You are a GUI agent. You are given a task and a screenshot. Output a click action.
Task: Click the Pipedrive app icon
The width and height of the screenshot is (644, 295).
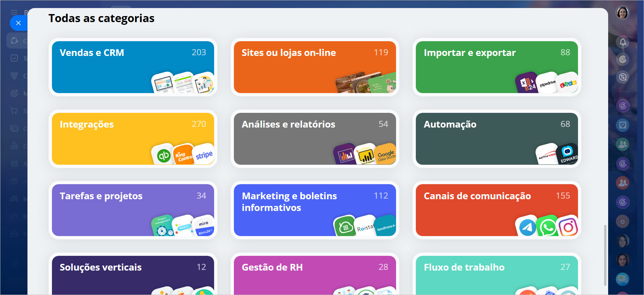pyautogui.click(x=547, y=83)
